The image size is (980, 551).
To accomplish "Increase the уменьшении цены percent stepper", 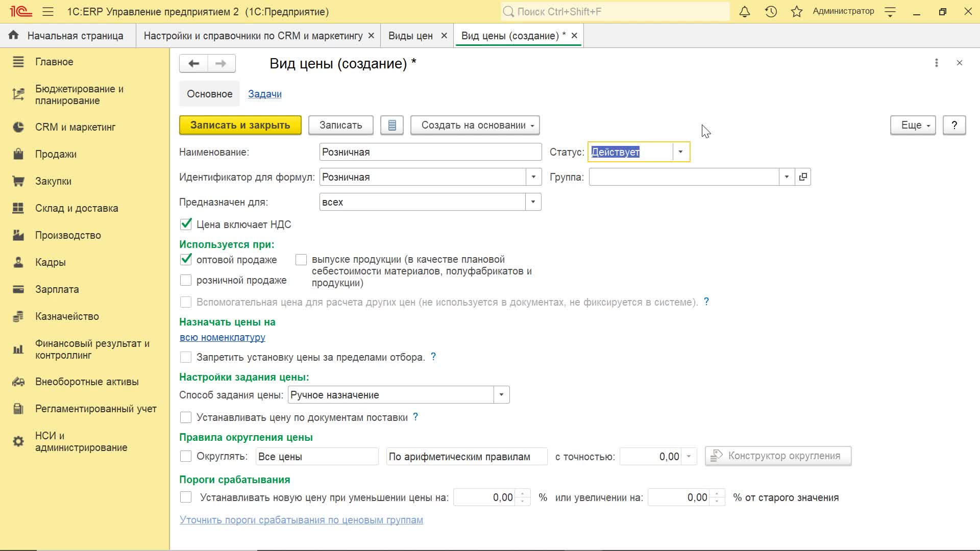I will pos(523,493).
